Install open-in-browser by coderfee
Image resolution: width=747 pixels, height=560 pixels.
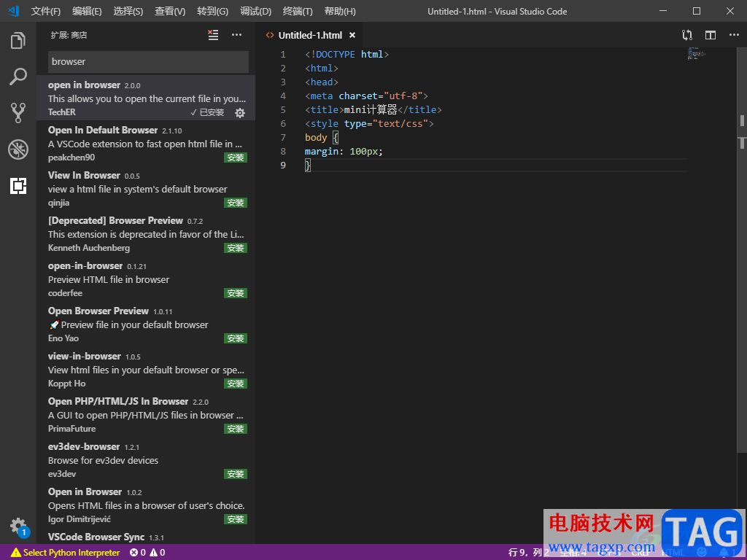[x=236, y=293]
